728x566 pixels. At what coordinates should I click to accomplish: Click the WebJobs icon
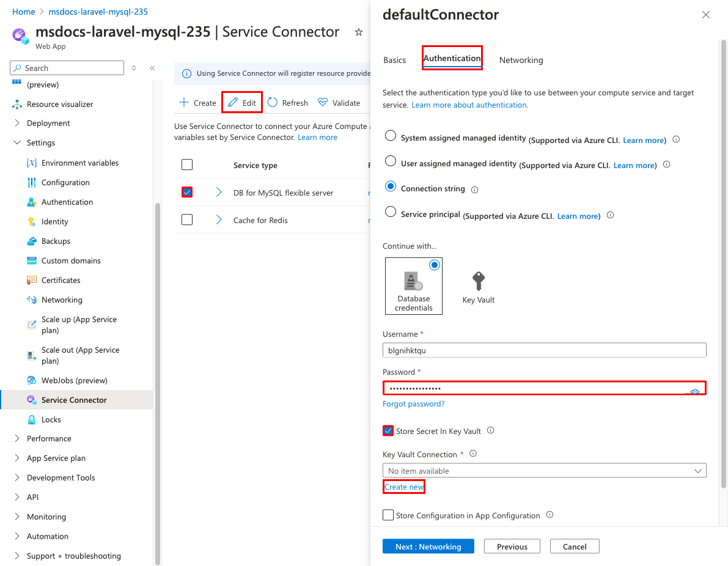click(32, 380)
